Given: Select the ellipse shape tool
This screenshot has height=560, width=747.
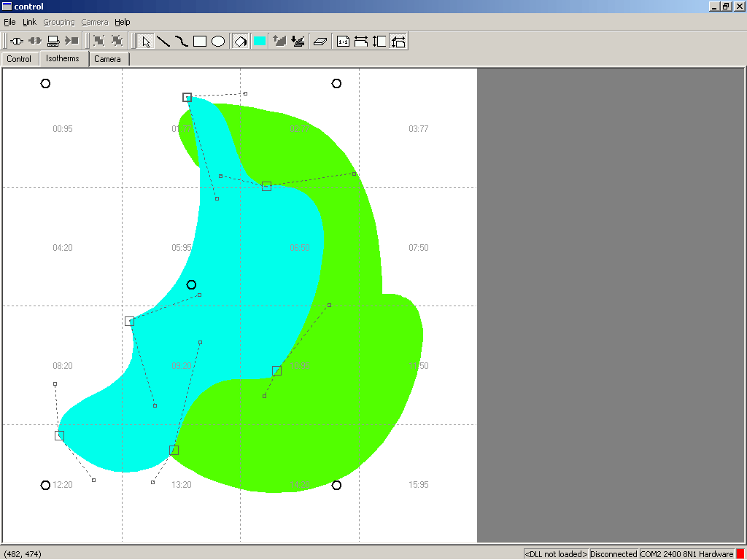Looking at the screenshot, I should coord(218,42).
